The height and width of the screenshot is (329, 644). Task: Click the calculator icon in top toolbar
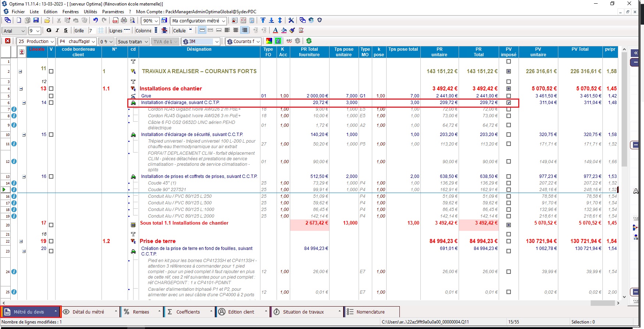[252, 21]
